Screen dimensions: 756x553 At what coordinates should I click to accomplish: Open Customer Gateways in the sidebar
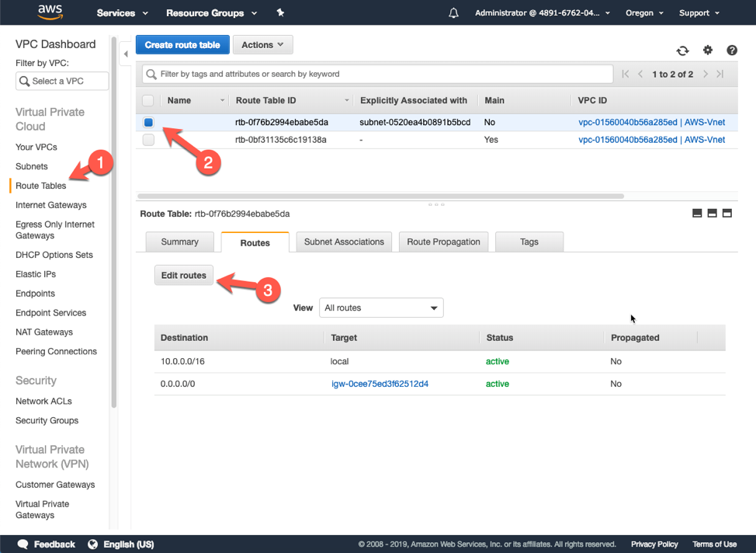click(55, 485)
